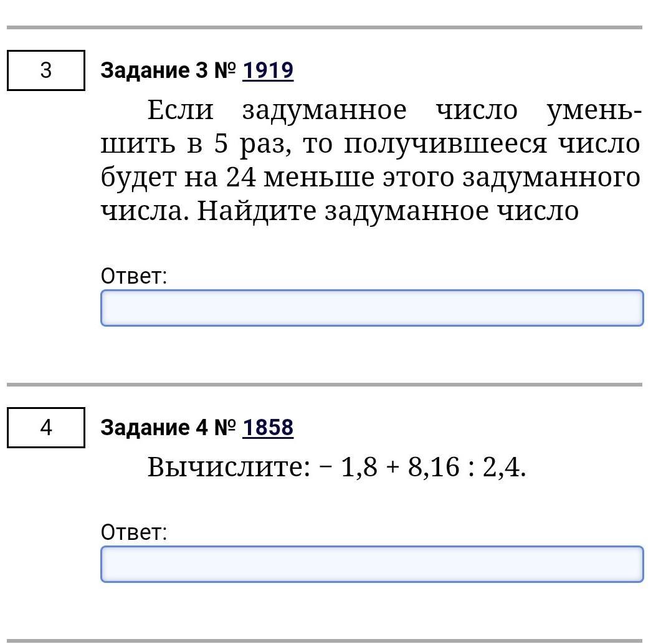Click the word 'Найдите' in task 3
This screenshot has height=644, width=661.
pyautogui.click(x=256, y=211)
